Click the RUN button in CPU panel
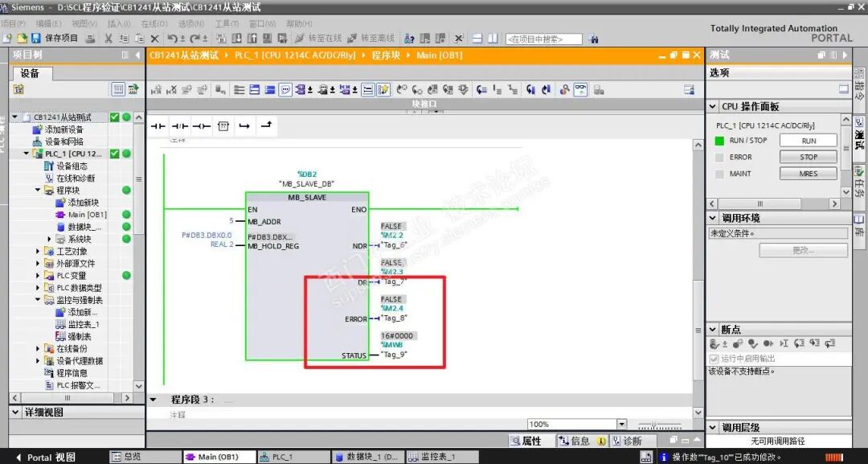The image size is (868, 464). [x=809, y=141]
